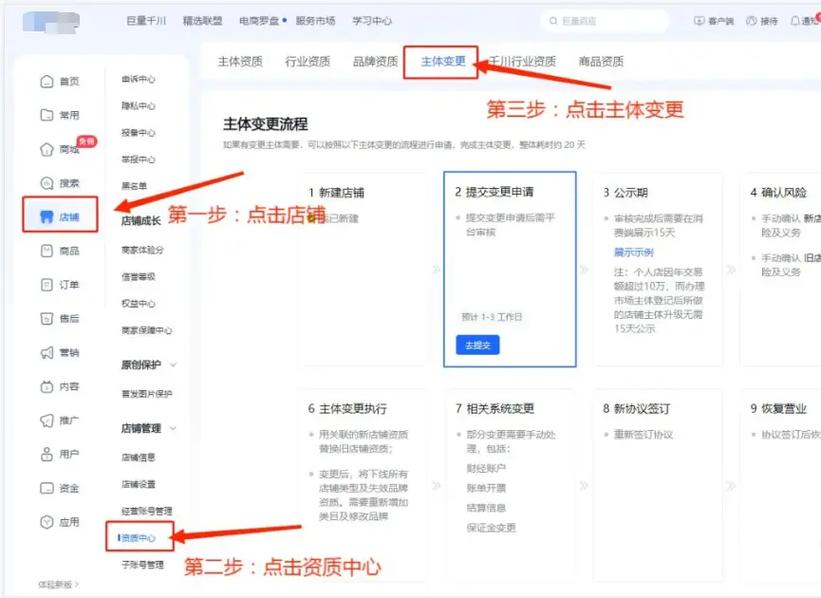
Task: Open the 搜索 search icon in sidebar
Action: click(x=47, y=183)
